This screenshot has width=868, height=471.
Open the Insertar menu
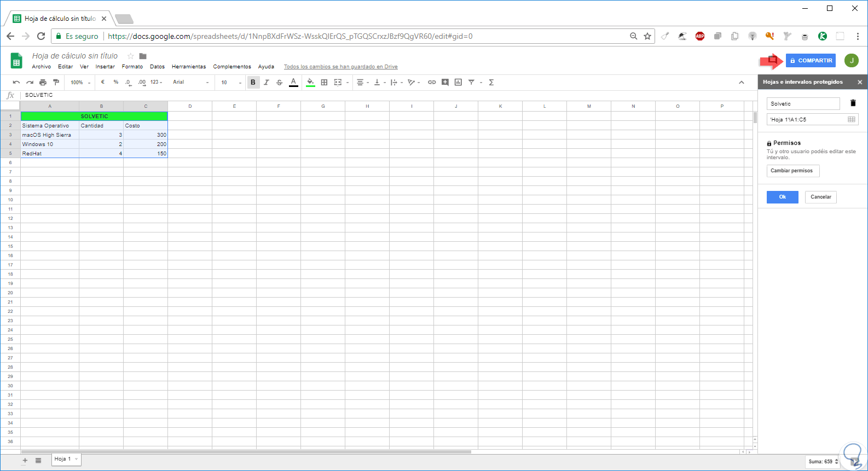coord(105,67)
